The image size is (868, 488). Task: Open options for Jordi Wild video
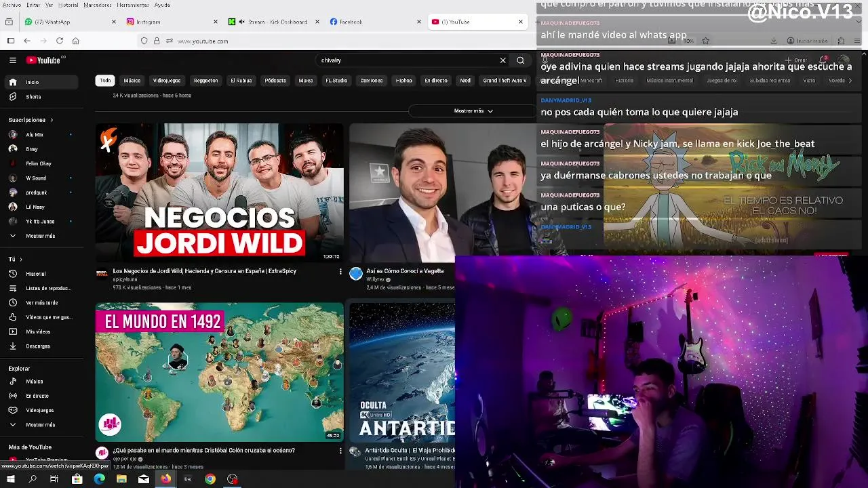pyautogui.click(x=340, y=271)
